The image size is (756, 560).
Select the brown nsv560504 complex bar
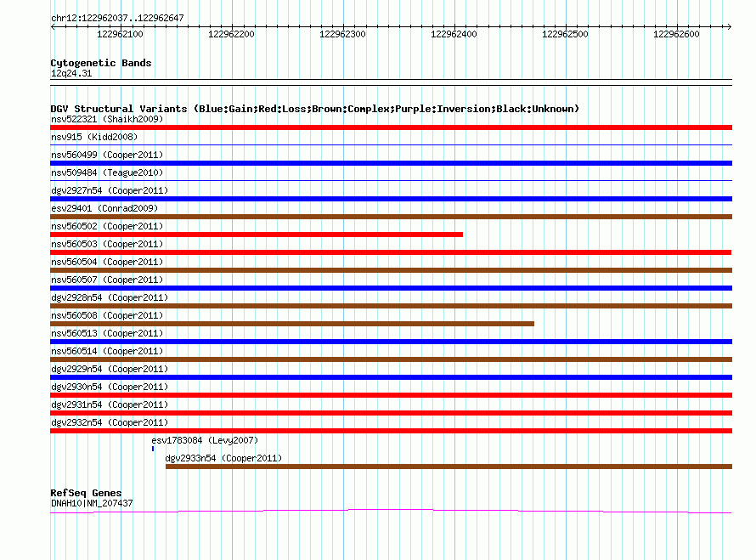coord(391,270)
